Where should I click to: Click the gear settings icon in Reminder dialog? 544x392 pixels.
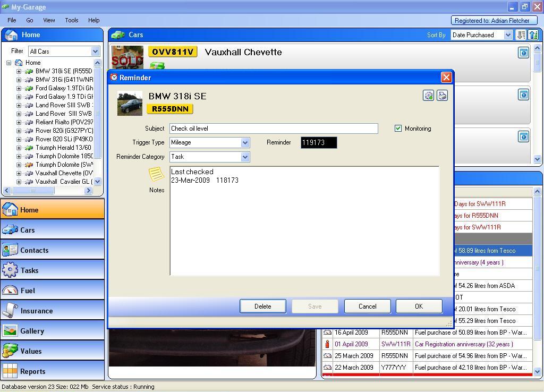tap(428, 96)
